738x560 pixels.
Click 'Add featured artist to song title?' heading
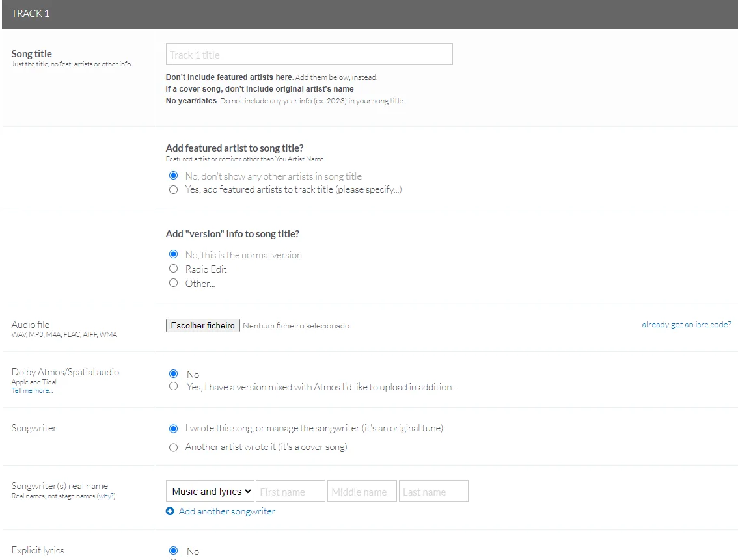(x=234, y=148)
